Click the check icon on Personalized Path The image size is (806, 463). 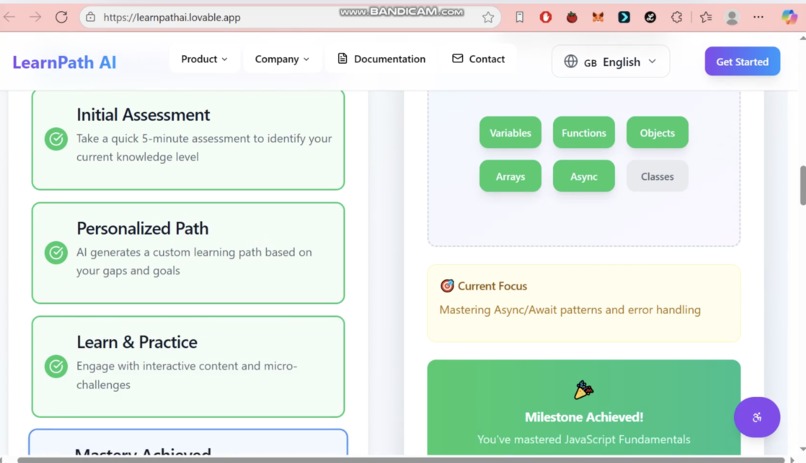coord(56,252)
